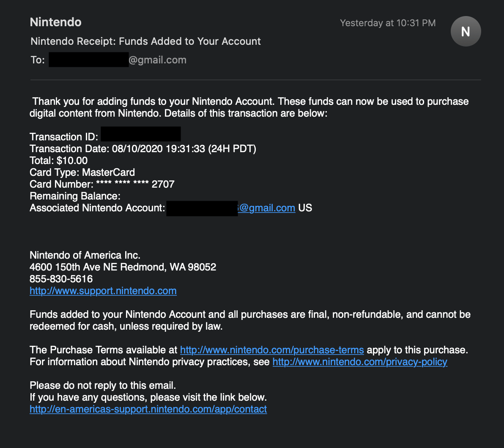Click the 'Please do not reply' notice
Screen dimensions: 504x448
coord(102,385)
